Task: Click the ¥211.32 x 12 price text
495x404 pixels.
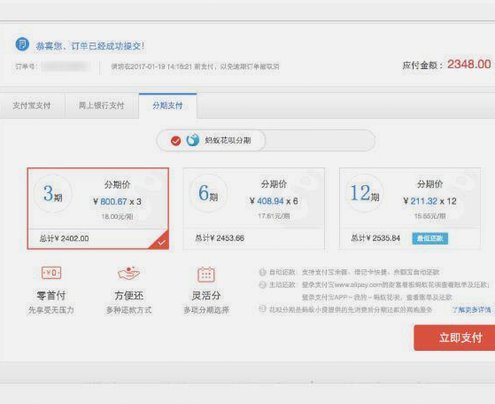Action: [430, 201]
